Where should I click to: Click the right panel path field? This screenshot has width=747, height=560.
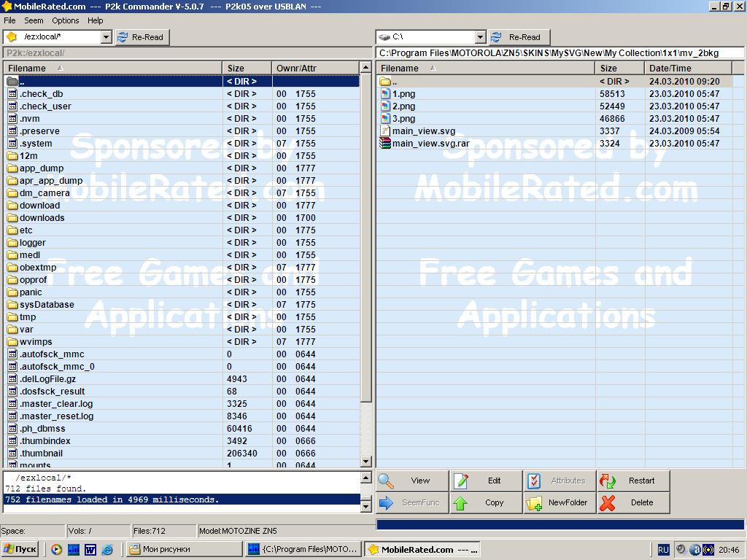click(560, 52)
